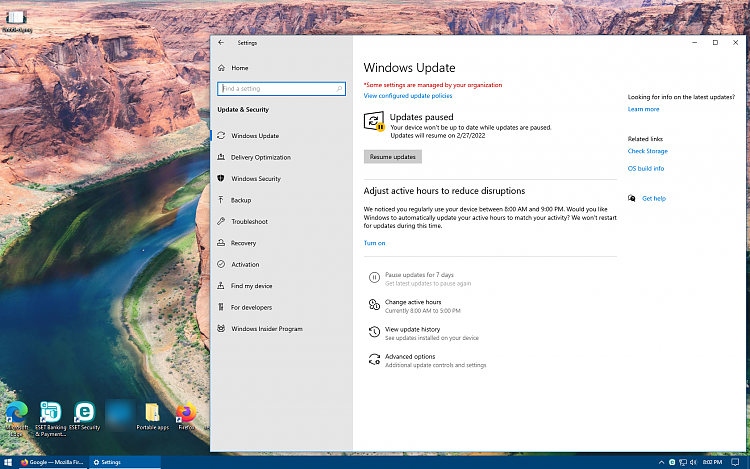Expand Advanced options for updates
This screenshot has width=750, height=469.
tap(410, 357)
